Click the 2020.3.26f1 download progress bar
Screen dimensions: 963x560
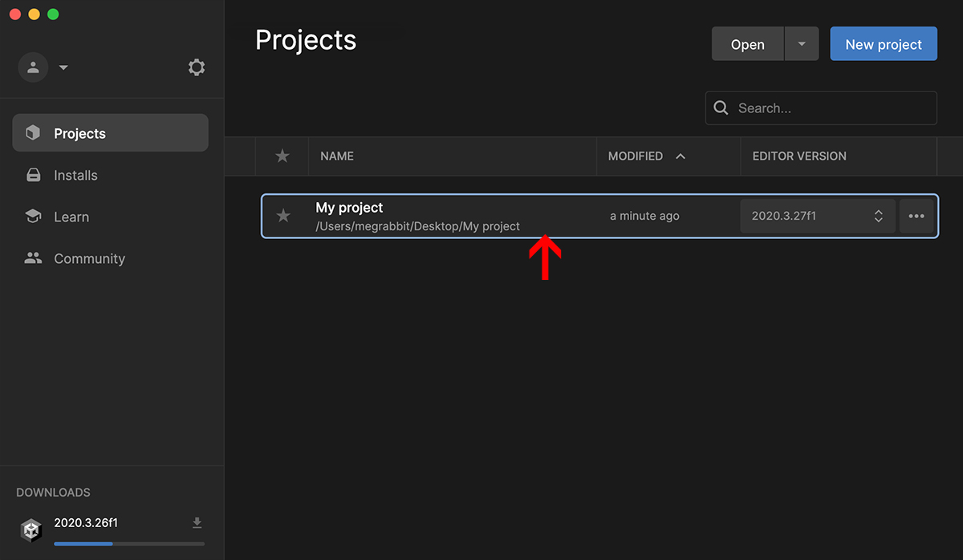pyautogui.click(x=128, y=543)
